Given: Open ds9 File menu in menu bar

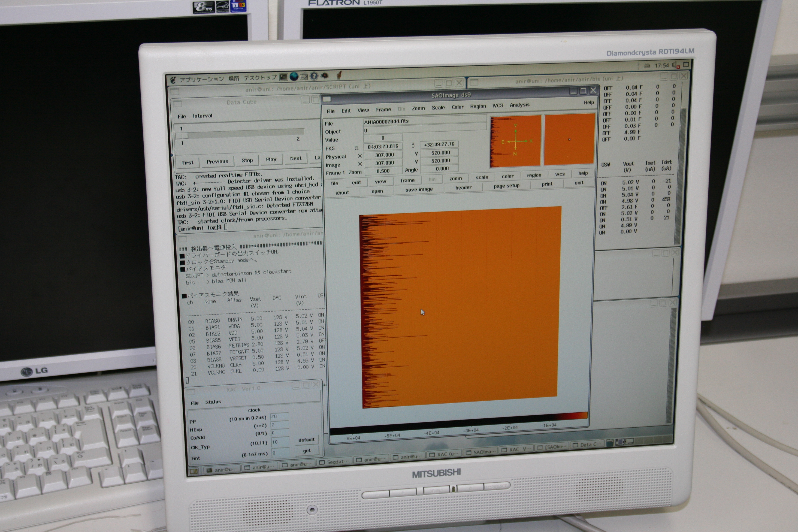Looking at the screenshot, I should 330,111.
